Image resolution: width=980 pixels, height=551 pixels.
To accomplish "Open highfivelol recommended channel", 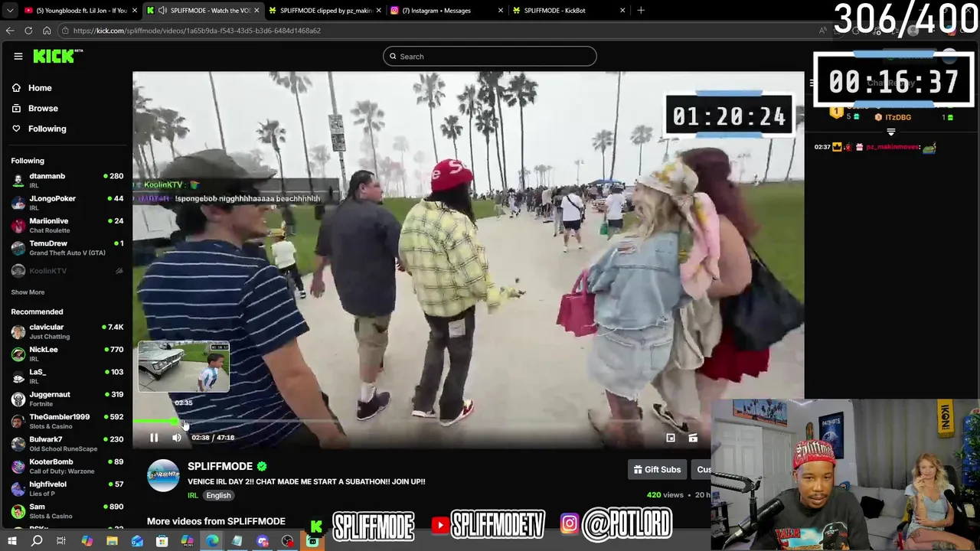I will tap(67, 488).
